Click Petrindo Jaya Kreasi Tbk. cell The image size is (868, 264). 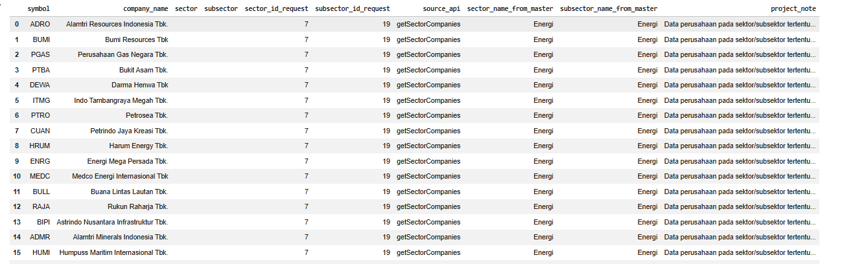click(130, 131)
